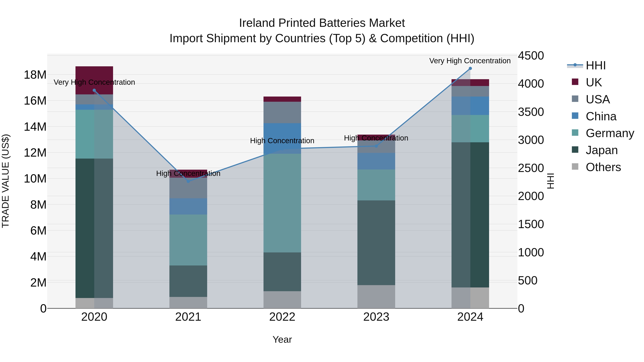Click Others segment of 2023 bar

376,297
